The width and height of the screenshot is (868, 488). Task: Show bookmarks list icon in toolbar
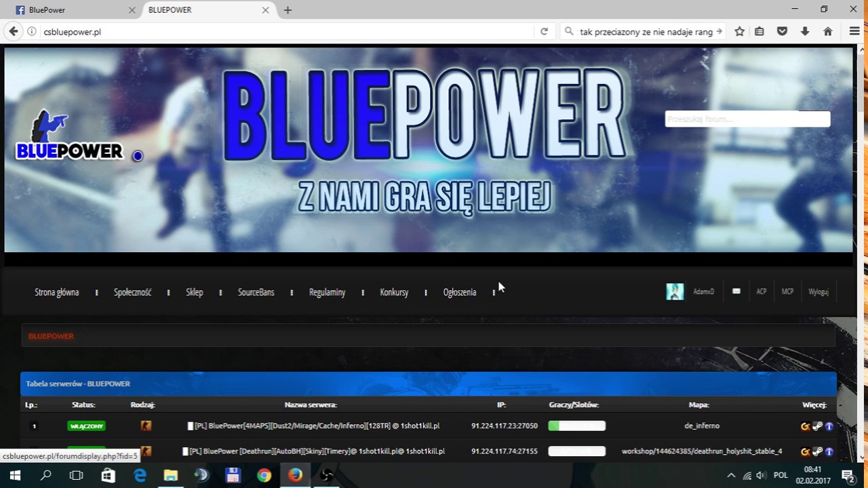pyautogui.click(x=759, y=31)
